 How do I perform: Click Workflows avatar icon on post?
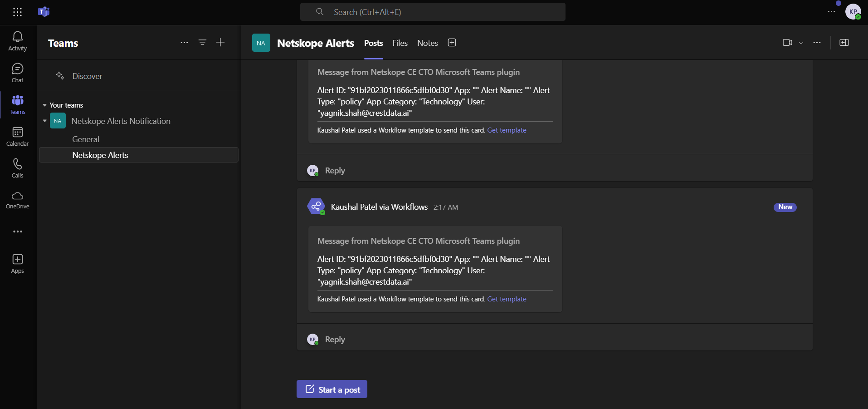point(316,207)
